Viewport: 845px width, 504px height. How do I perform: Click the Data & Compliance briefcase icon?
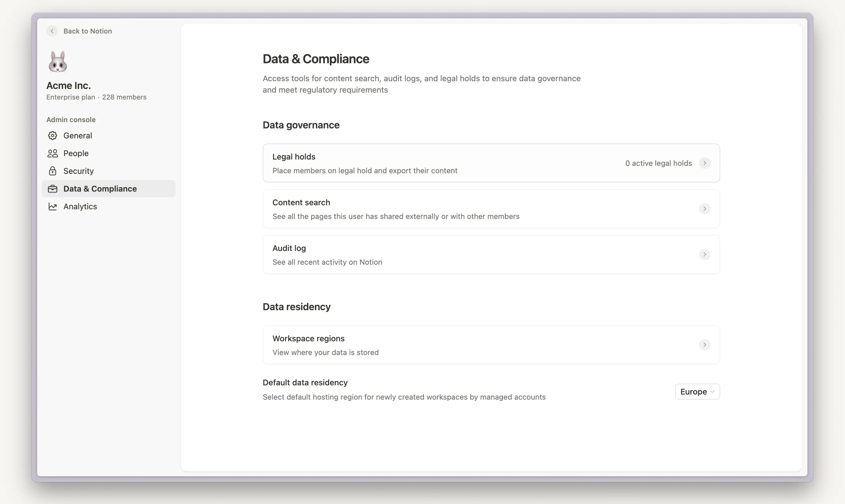53,189
